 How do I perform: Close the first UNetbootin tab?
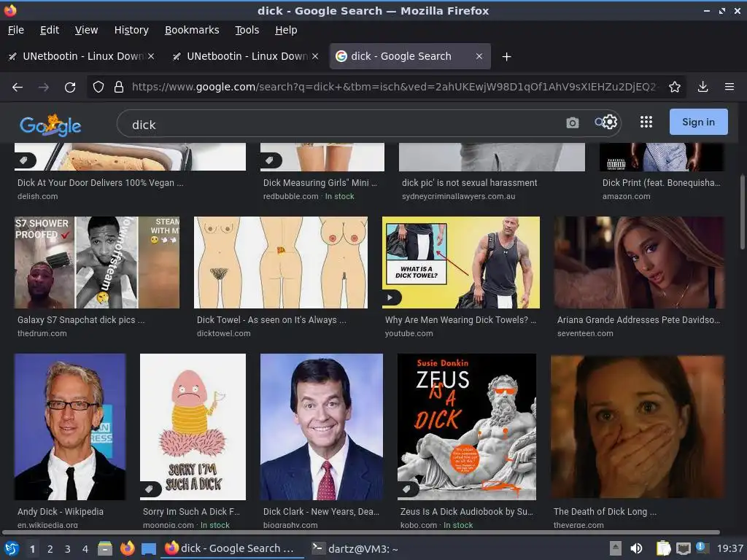[x=150, y=56]
